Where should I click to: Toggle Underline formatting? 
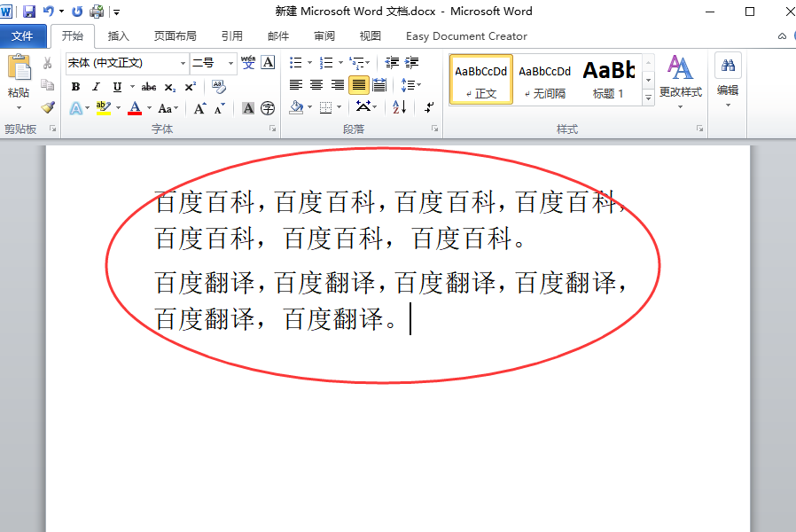point(117,87)
